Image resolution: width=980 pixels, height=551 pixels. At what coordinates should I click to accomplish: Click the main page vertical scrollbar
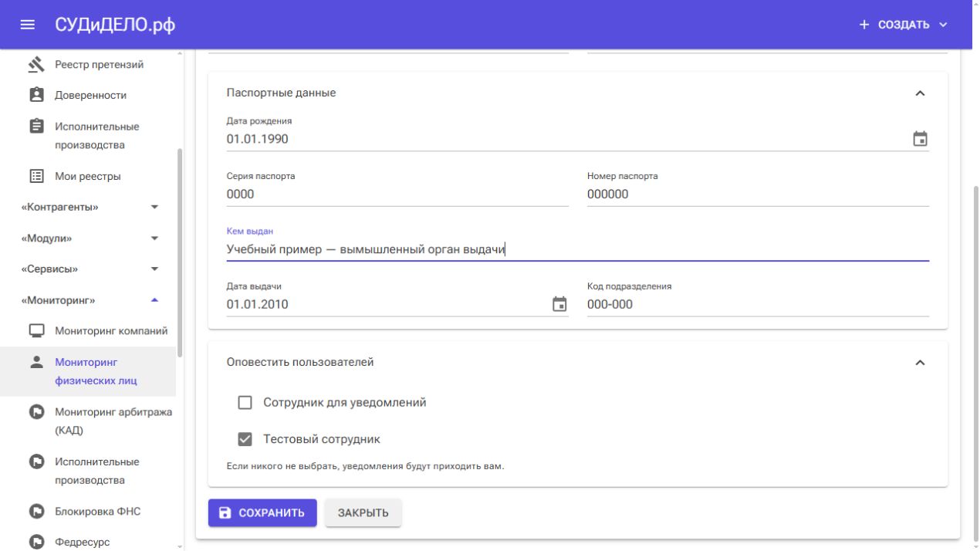975,363
